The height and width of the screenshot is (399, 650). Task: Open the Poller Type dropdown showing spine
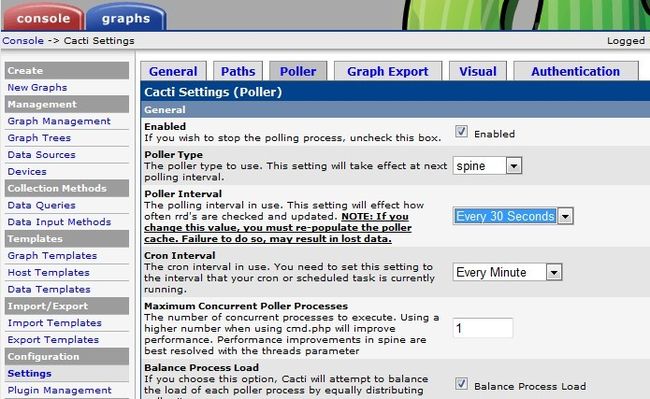click(487, 166)
